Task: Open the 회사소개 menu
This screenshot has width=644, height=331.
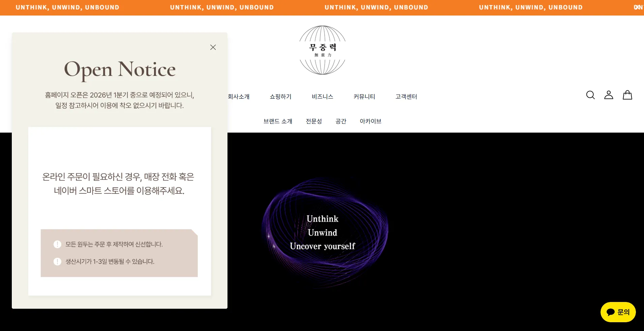Action: coord(239,96)
